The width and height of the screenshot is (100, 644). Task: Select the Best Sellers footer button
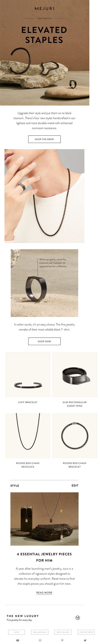point(63,632)
